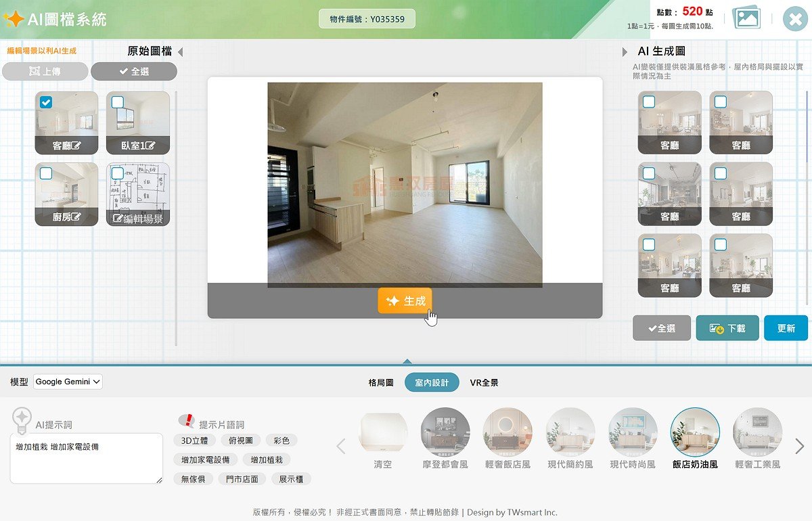This screenshot has height=521, width=812.
Task: Click the 編輯場景 floor plan thumbnail
Action: click(x=138, y=194)
